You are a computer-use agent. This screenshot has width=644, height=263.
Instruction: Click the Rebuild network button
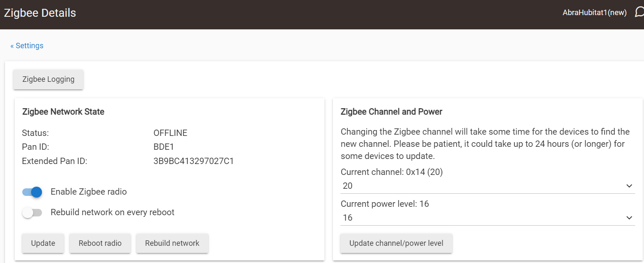coord(172,243)
